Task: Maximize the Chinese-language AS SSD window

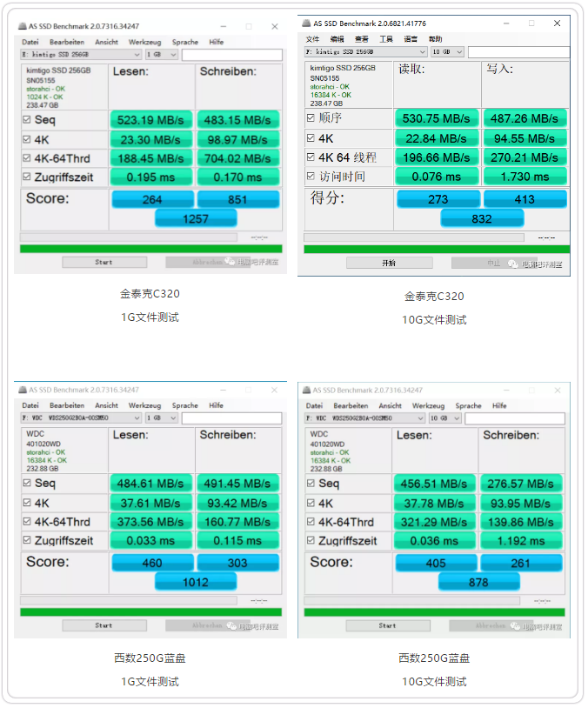Action: (531, 23)
